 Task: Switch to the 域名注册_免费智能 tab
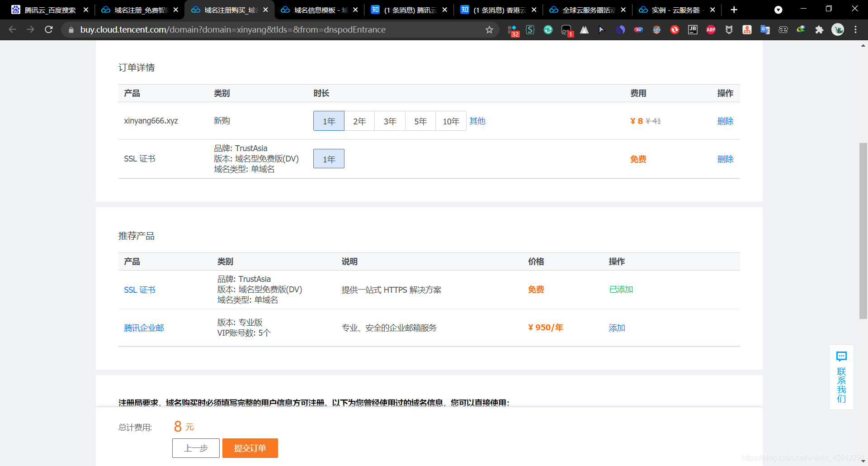140,10
